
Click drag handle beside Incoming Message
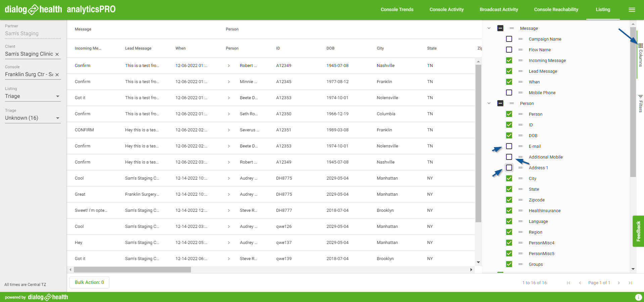click(x=521, y=61)
